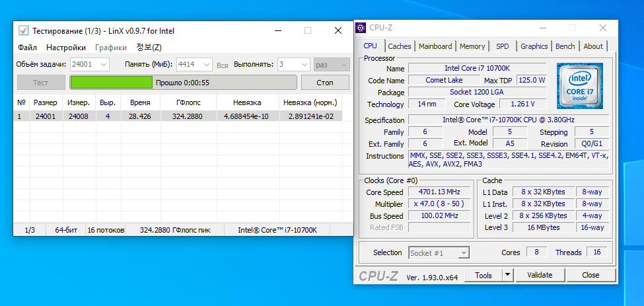Image resolution: width=644 pixels, height=306 pixels.
Task: Click the Тест button in LinX
Action: [41, 82]
